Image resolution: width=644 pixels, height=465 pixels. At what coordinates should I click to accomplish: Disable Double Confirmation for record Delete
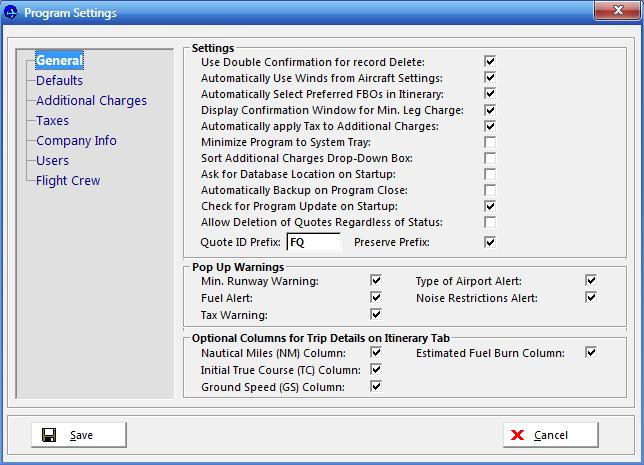490,62
